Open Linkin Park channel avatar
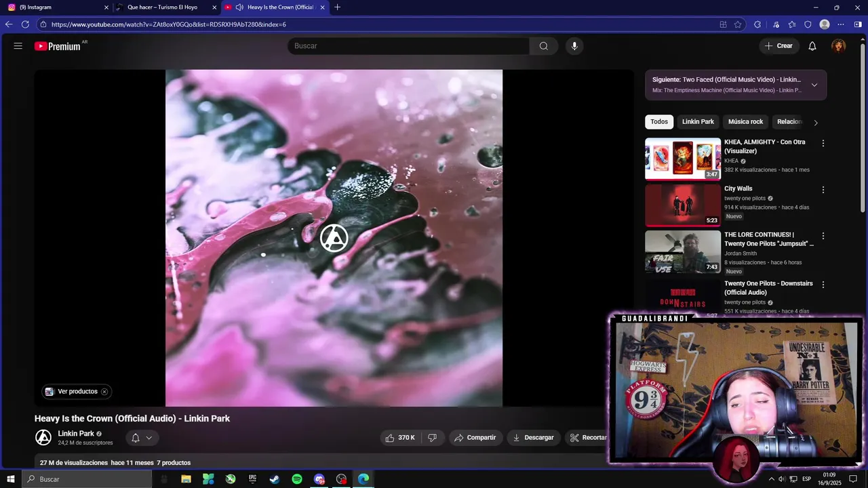The width and height of the screenshot is (868, 488). [x=43, y=438]
